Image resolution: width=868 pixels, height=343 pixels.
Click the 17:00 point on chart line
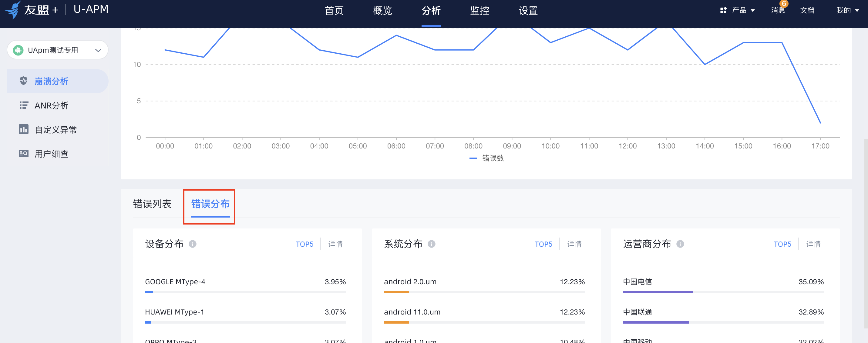pyautogui.click(x=820, y=123)
